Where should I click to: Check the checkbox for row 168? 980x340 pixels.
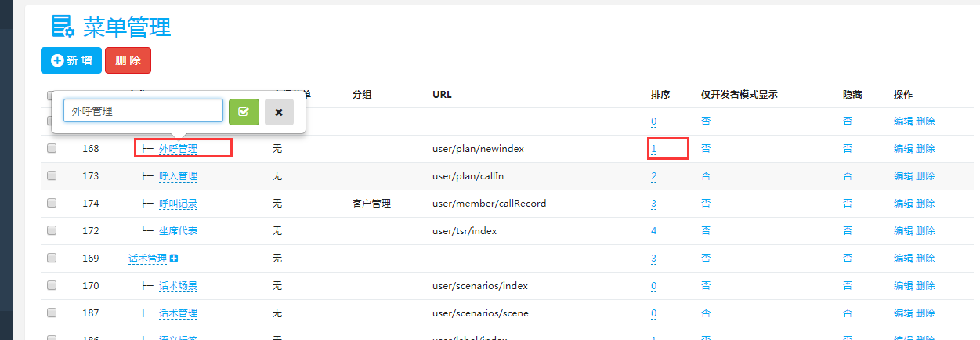coord(52,148)
